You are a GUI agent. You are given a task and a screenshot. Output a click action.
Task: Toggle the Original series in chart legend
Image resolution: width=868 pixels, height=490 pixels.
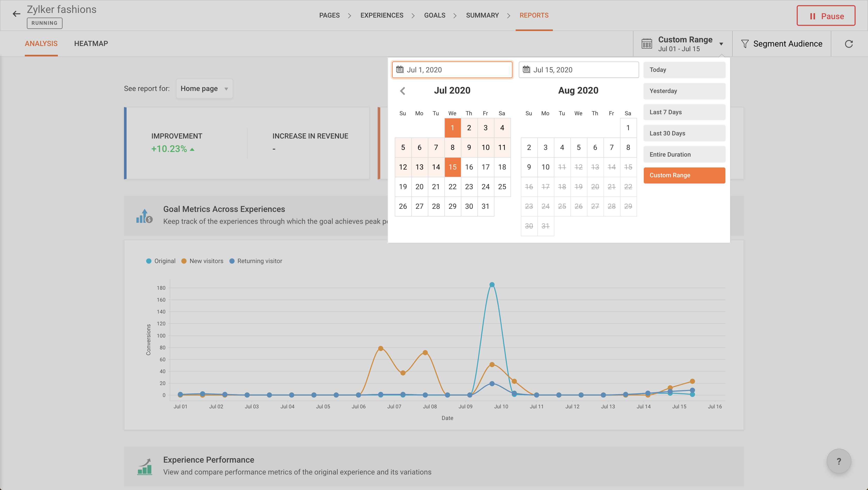[x=161, y=261]
